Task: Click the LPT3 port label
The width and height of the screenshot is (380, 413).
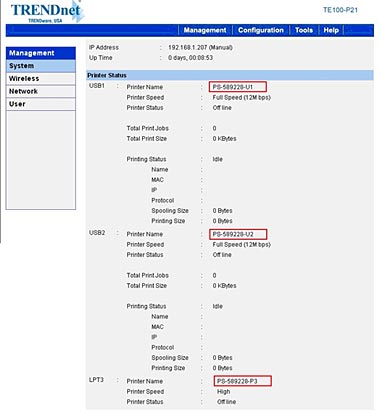Action: tap(96, 380)
